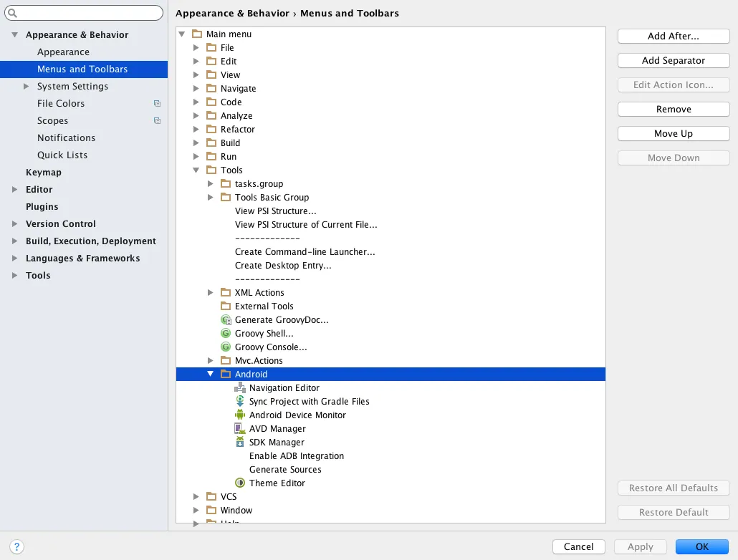Click the Groovy Shell icon
This screenshot has height=560, width=738.
226,333
